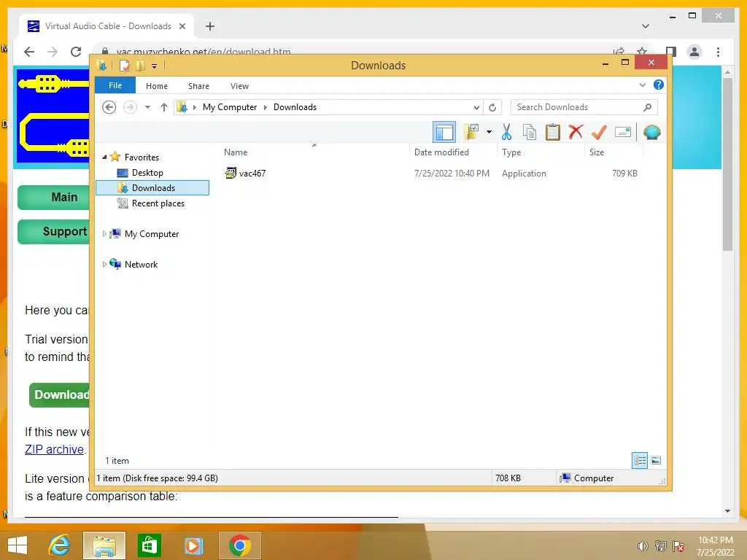Select Favorites in the navigation pane

pos(142,157)
